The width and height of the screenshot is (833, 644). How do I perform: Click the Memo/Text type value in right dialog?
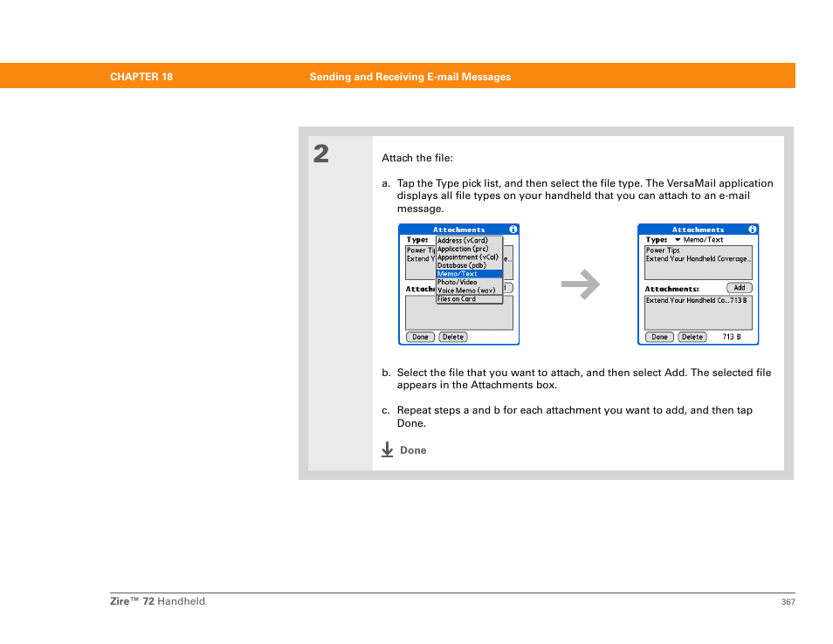704,240
